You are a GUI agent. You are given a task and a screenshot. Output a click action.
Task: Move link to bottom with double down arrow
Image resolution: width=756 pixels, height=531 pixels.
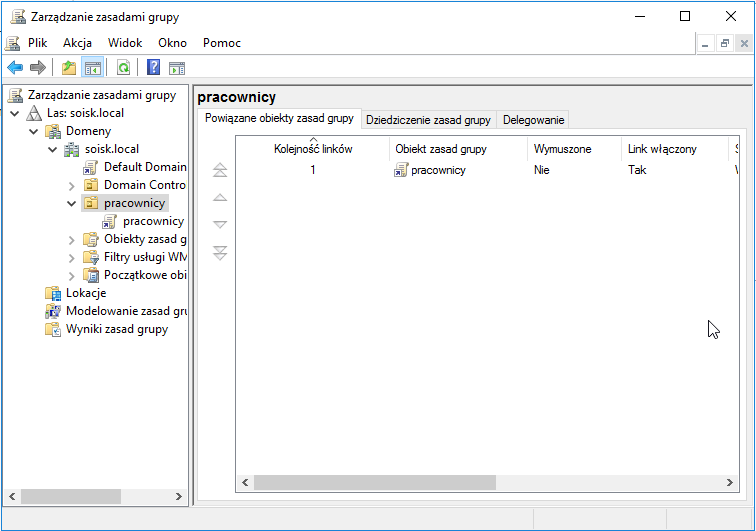pyautogui.click(x=220, y=253)
